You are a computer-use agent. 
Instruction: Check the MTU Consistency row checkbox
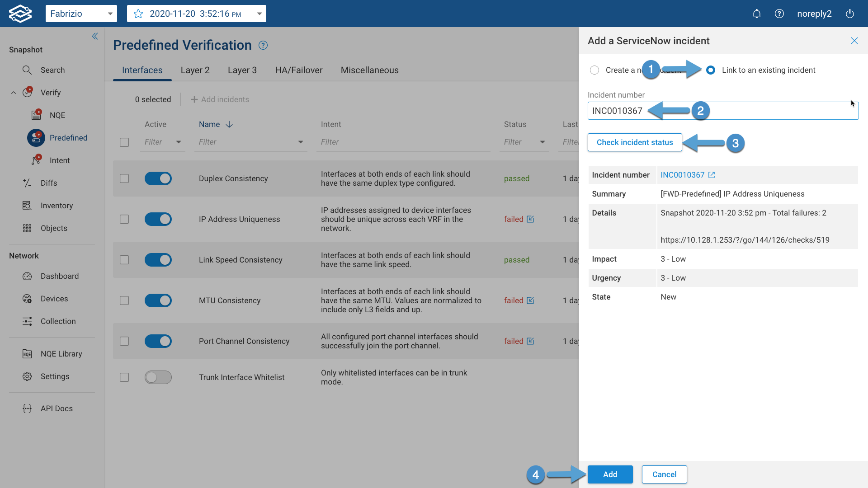point(124,300)
